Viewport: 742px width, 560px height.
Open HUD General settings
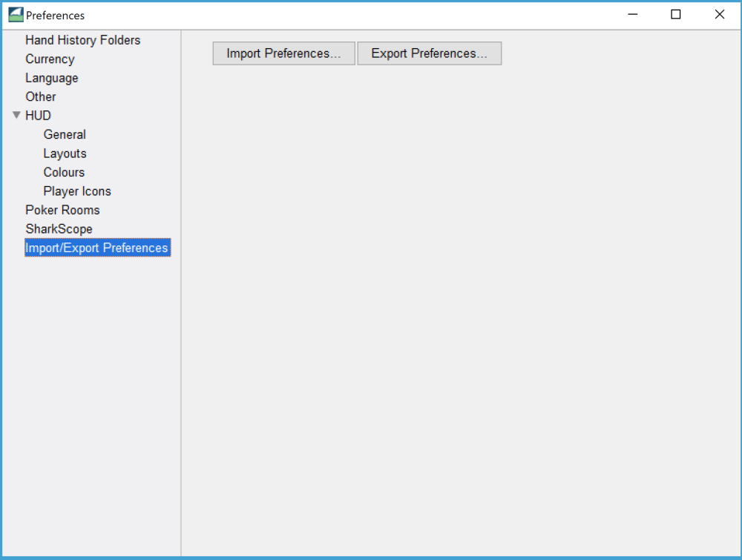point(65,134)
